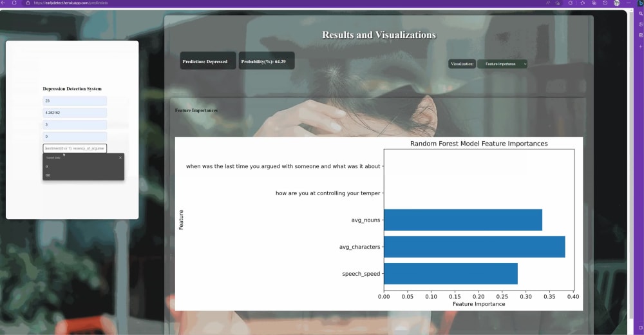This screenshot has height=335, width=644.
Task: Click the Random Forest Model Feature Importances title
Action: 479,144
